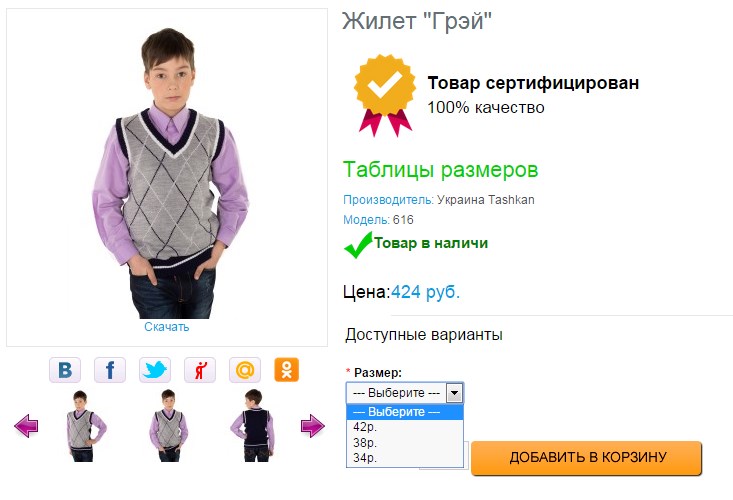
Task: Share via VKontakte icon
Action: click(x=65, y=370)
